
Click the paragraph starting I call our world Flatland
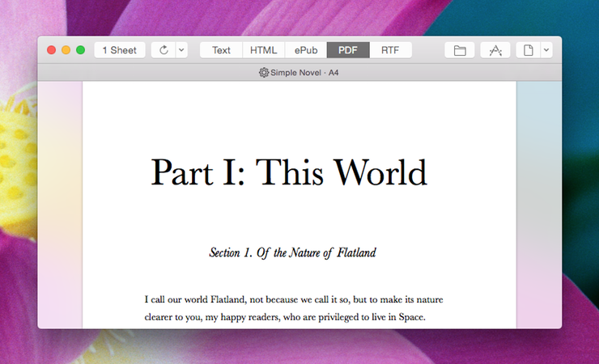pyautogui.click(x=294, y=308)
